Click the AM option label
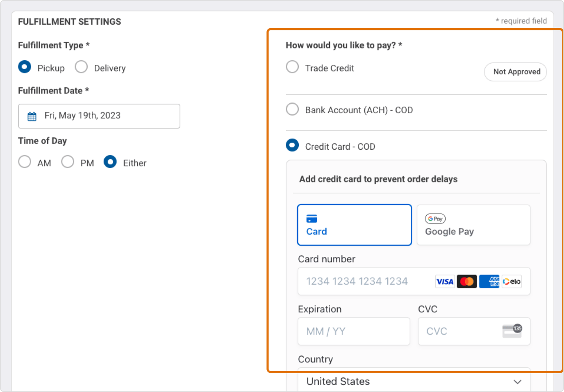The width and height of the screenshot is (564, 392). tap(44, 162)
